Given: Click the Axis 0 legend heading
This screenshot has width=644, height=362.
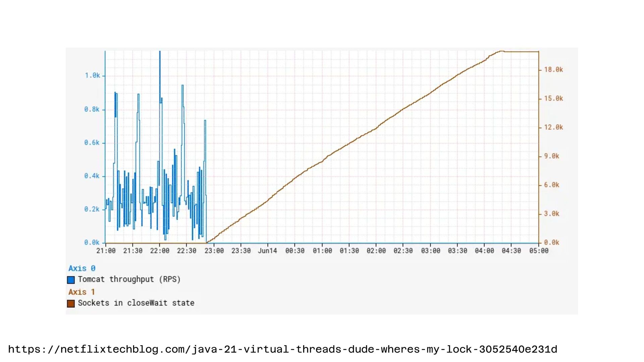Looking at the screenshot, I should [82, 268].
